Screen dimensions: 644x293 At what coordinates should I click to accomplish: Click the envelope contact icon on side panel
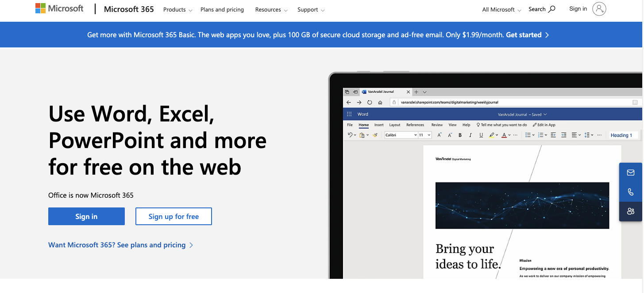click(x=631, y=173)
